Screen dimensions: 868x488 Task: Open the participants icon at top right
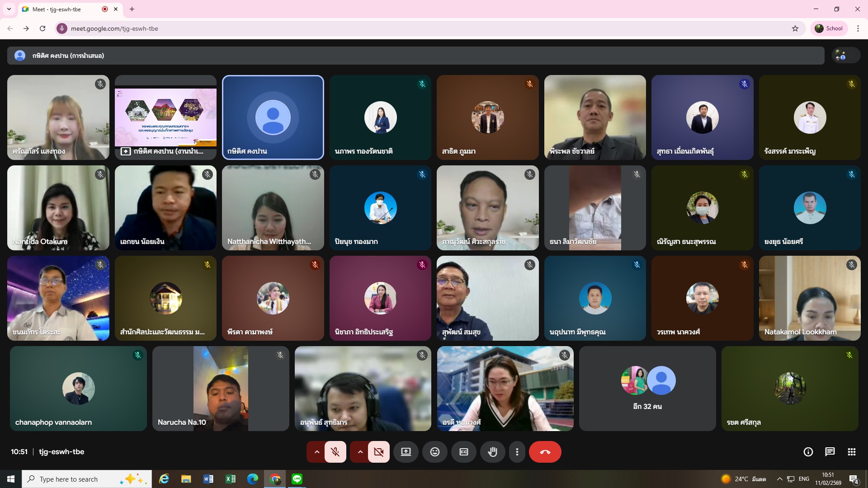point(841,56)
